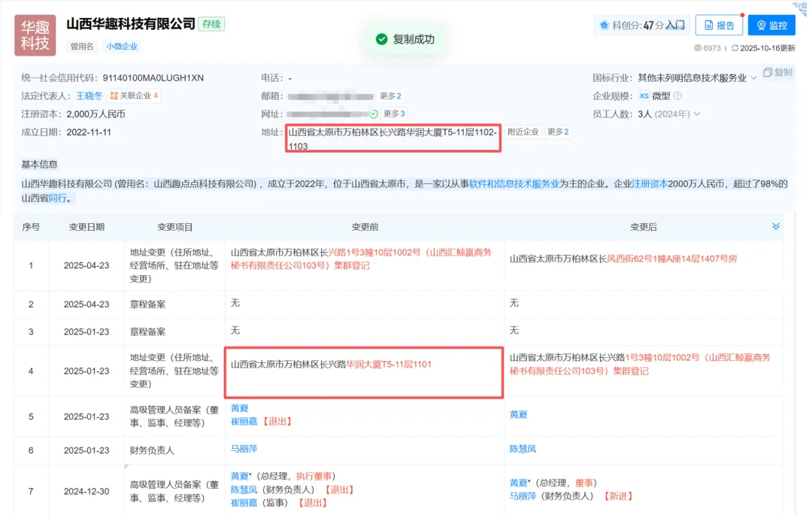The height and width of the screenshot is (524, 812).
Task: Click the eye view-count icon
Action: [x=698, y=48]
